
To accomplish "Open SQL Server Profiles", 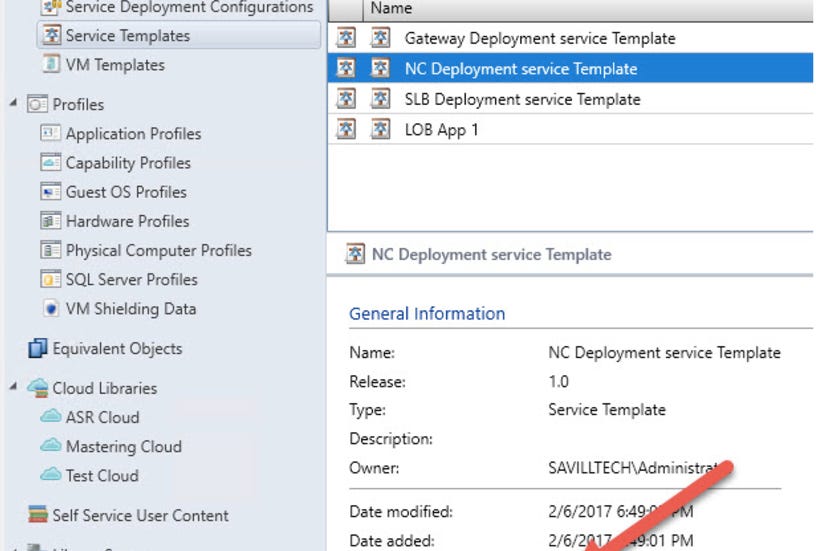I will click(132, 279).
